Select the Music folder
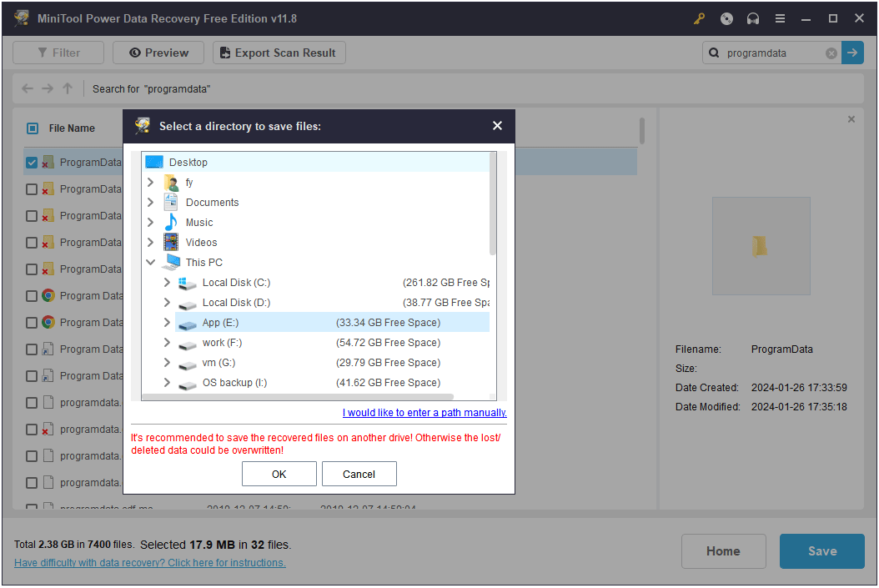 click(199, 223)
